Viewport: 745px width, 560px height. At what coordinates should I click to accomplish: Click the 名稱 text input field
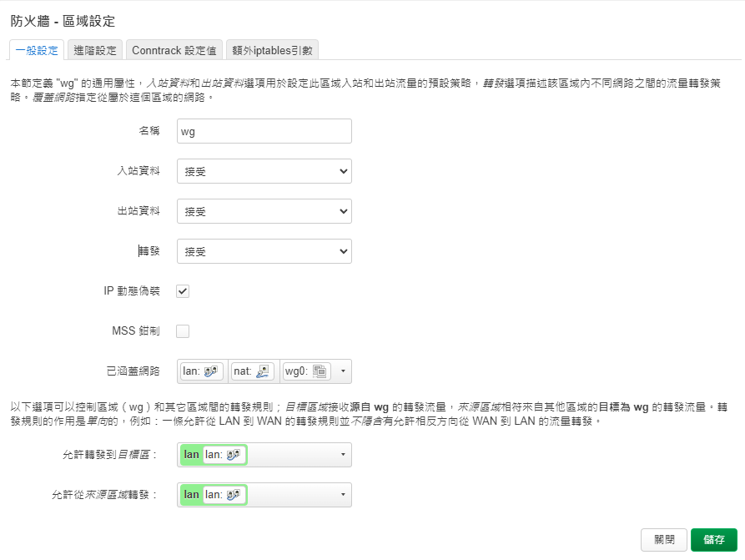(x=264, y=131)
